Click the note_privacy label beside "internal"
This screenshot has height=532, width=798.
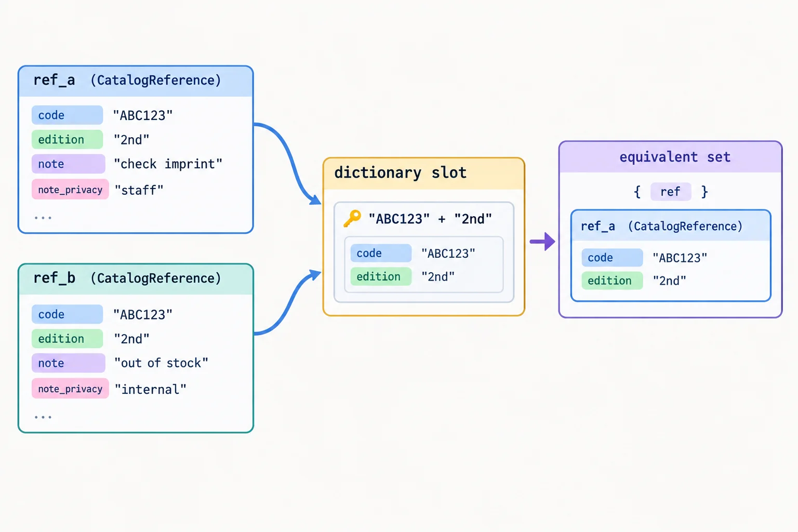point(70,389)
